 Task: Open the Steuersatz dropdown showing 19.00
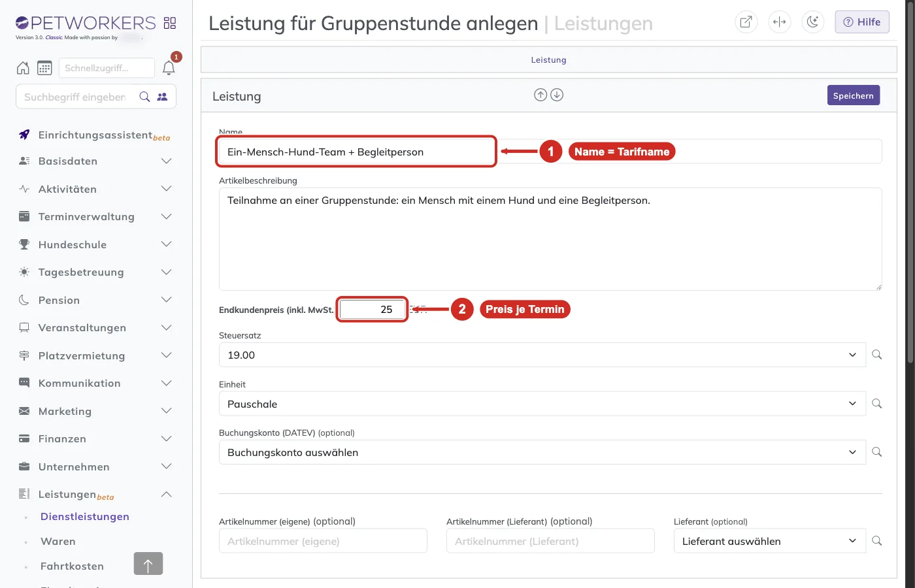click(542, 355)
